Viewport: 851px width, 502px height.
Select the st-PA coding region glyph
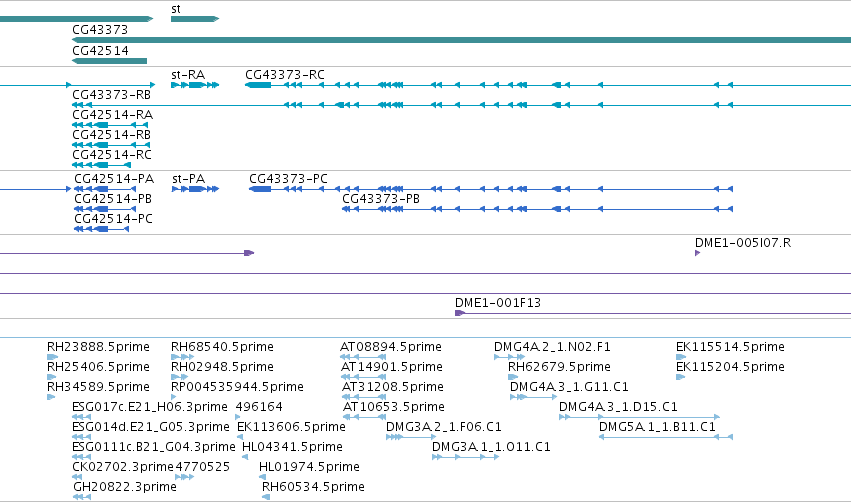point(195,189)
